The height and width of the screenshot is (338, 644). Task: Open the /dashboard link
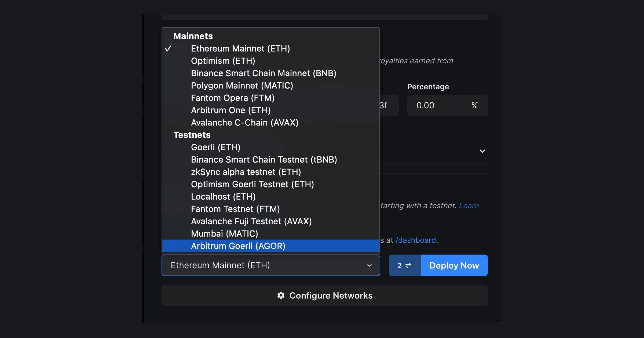[x=416, y=240]
